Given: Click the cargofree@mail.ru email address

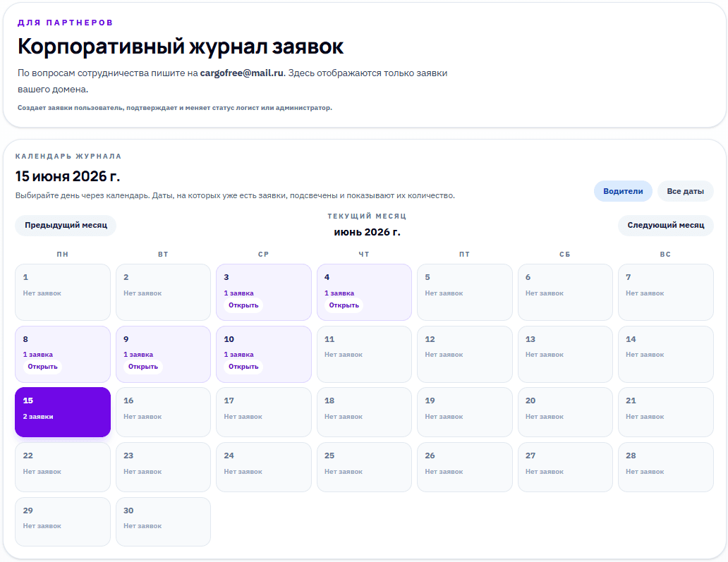Looking at the screenshot, I should coord(241,73).
